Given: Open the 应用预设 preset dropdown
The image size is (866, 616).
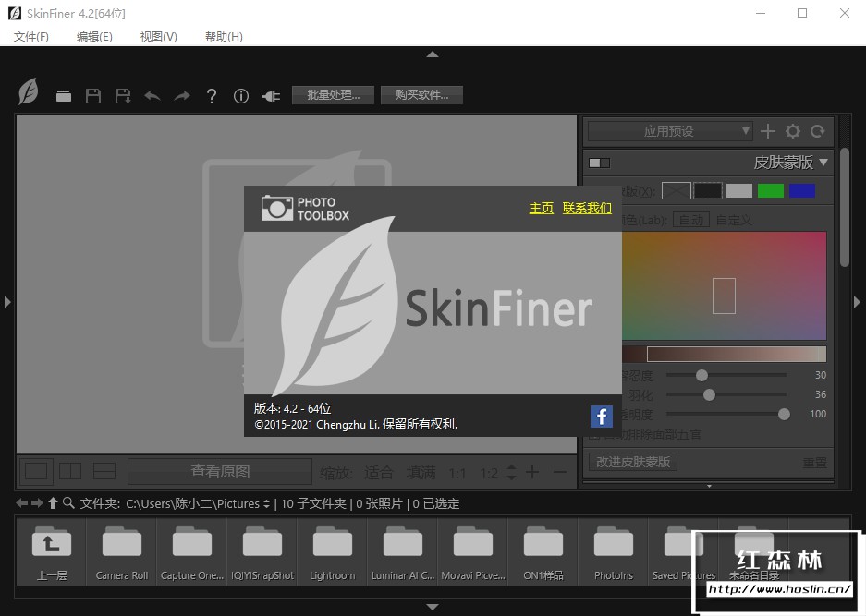Looking at the screenshot, I should point(669,131).
